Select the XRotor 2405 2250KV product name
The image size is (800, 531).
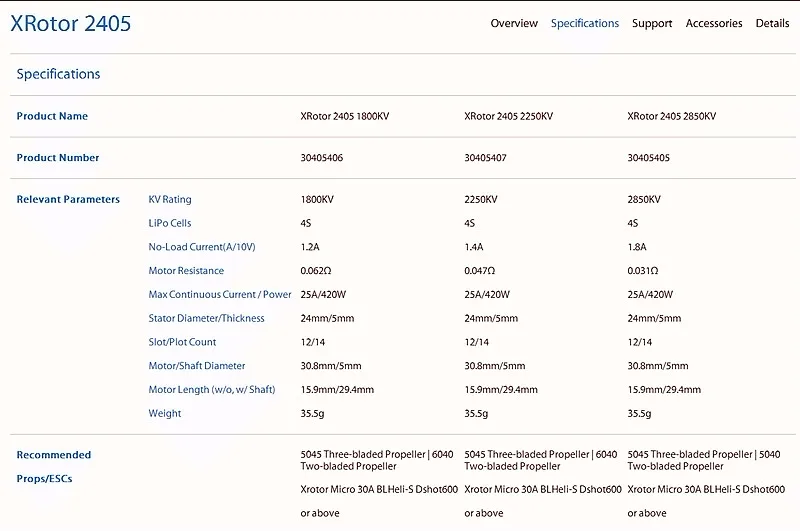tap(509, 116)
